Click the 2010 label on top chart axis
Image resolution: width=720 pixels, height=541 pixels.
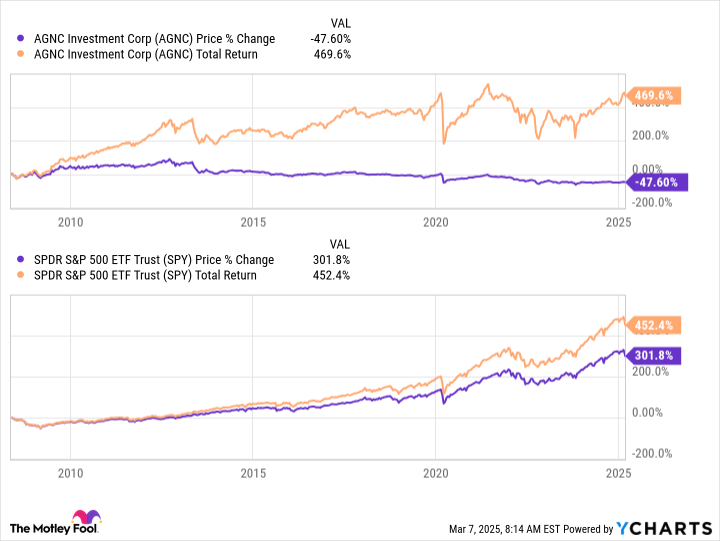point(70,220)
